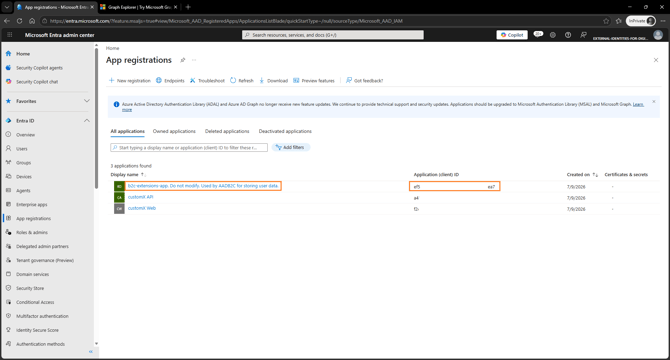Pin the App registrations page with the pin icon
670x360 pixels.
pos(182,60)
